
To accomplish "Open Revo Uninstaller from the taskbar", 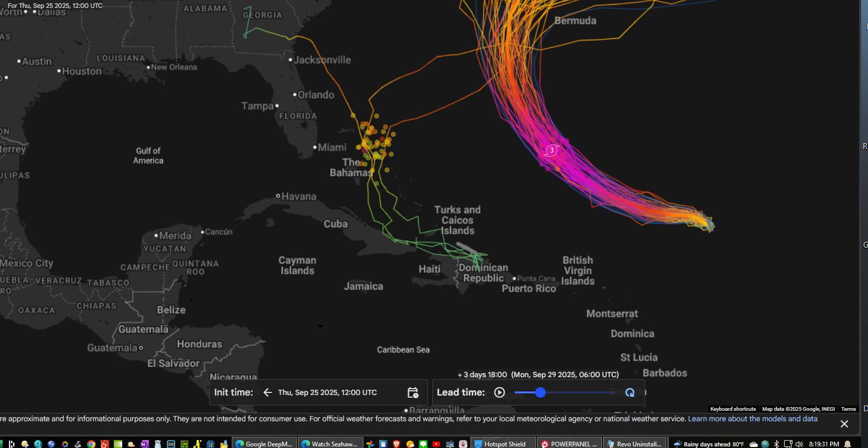I will pyautogui.click(x=635, y=444).
